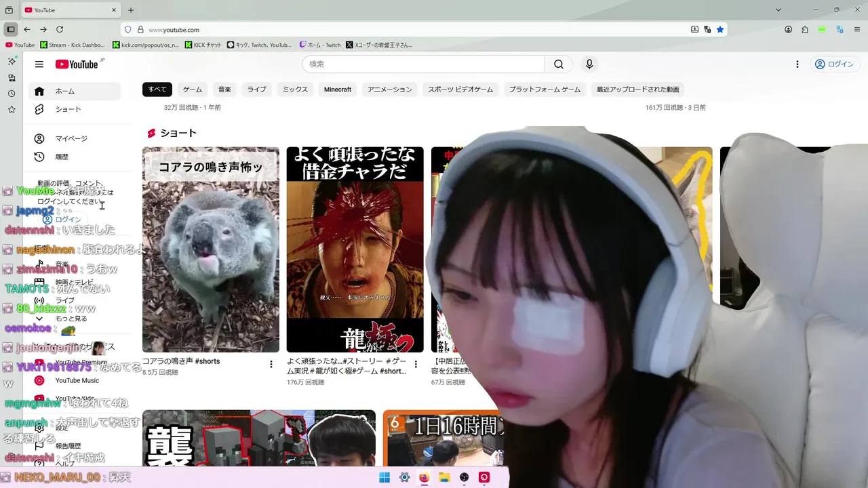Open マイページ in the sidebar
This screenshot has height=488, width=868.
pos(75,139)
